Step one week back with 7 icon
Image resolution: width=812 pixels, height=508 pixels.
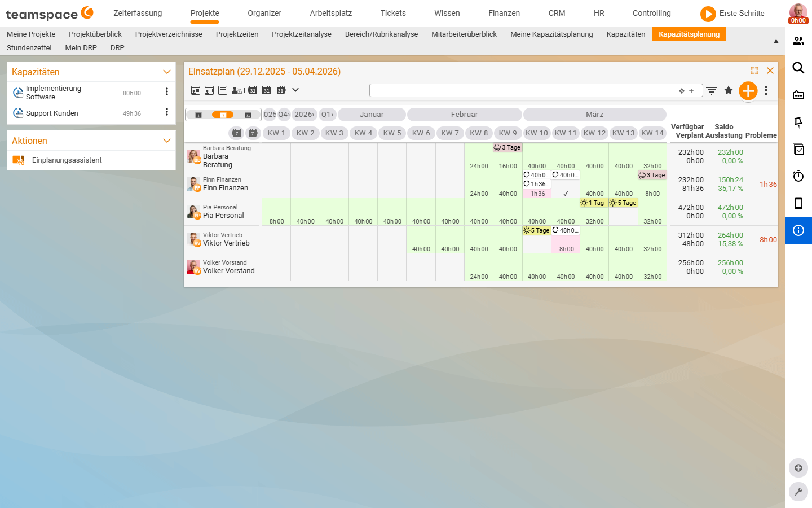(x=237, y=133)
